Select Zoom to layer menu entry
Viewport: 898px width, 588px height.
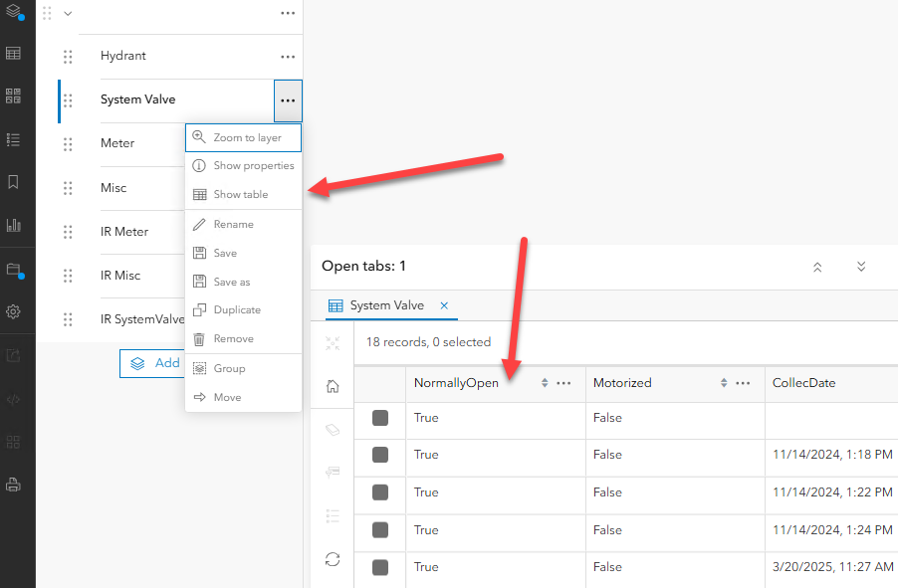point(242,137)
